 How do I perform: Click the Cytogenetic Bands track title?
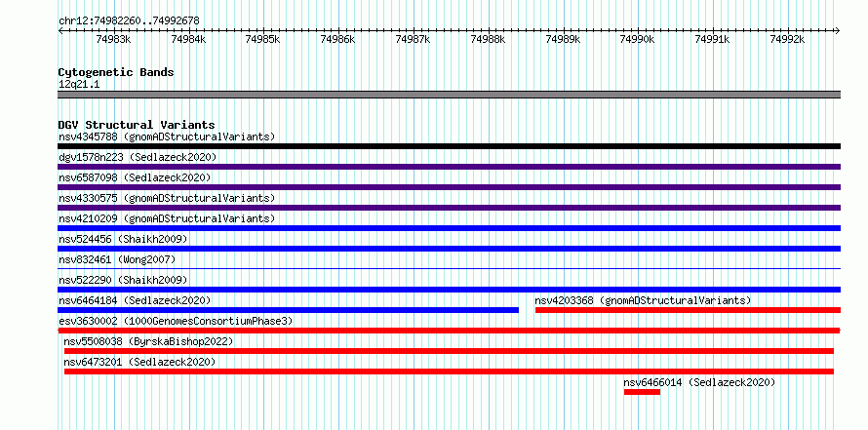coord(116,72)
